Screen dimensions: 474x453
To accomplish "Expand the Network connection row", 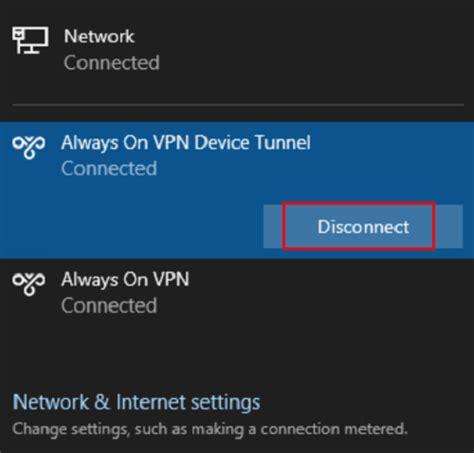I will coord(237,49).
